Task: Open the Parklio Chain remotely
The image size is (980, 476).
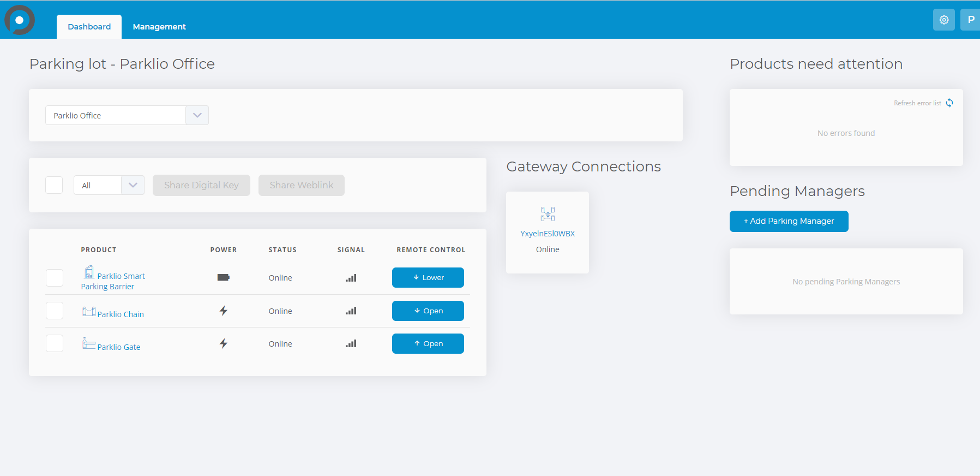Action: 428,311
